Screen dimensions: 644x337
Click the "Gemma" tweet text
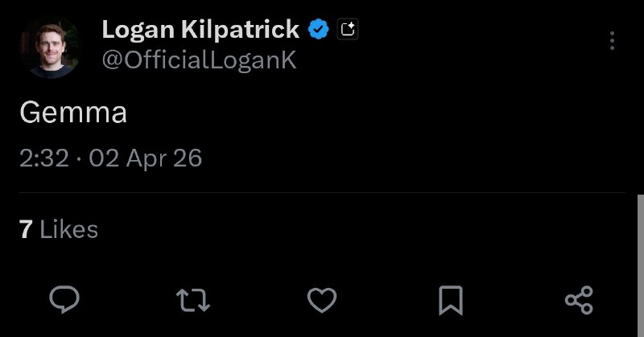[x=73, y=113]
